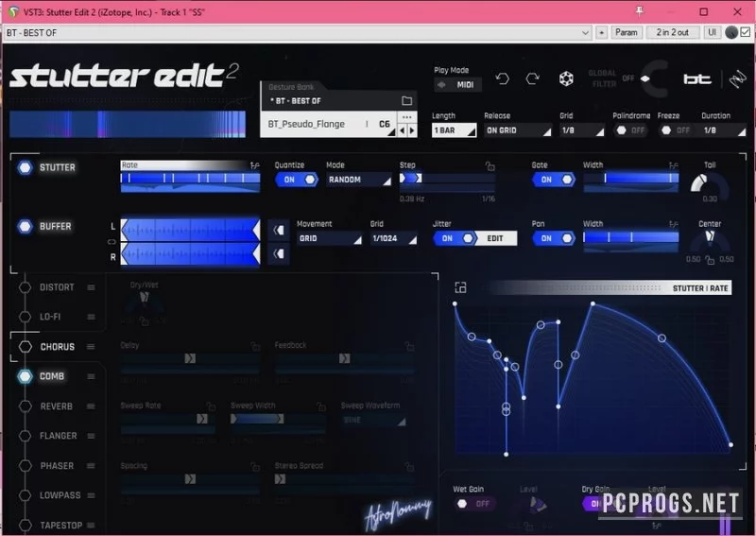Viewport: 756px width, 536px height.
Task: Open the C6 note assignment dropdown
Action: tap(387, 125)
